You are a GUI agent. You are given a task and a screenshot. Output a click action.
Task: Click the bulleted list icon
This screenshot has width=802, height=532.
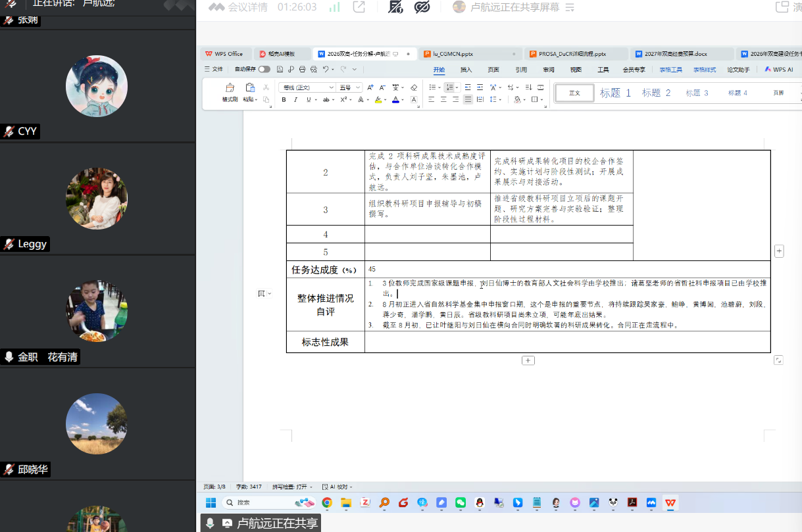[432, 87]
